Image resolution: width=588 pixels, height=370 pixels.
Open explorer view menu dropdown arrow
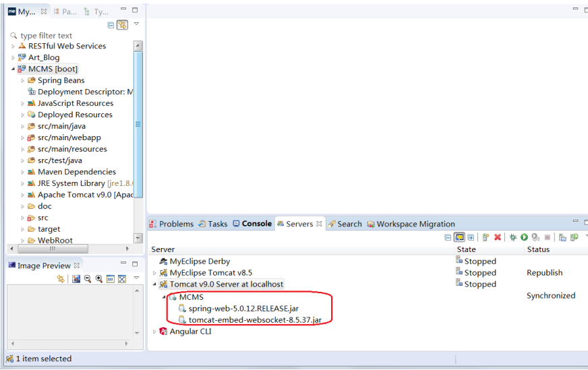click(x=136, y=24)
